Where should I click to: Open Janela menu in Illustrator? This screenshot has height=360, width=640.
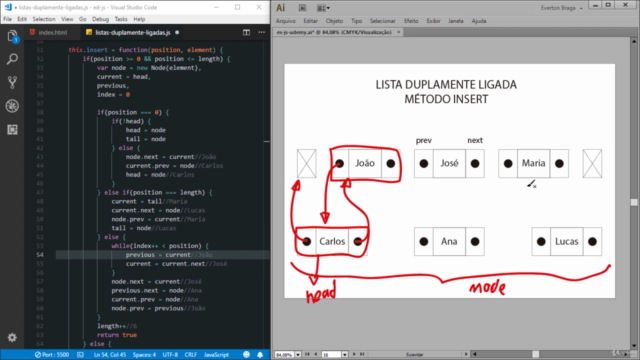point(456,21)
